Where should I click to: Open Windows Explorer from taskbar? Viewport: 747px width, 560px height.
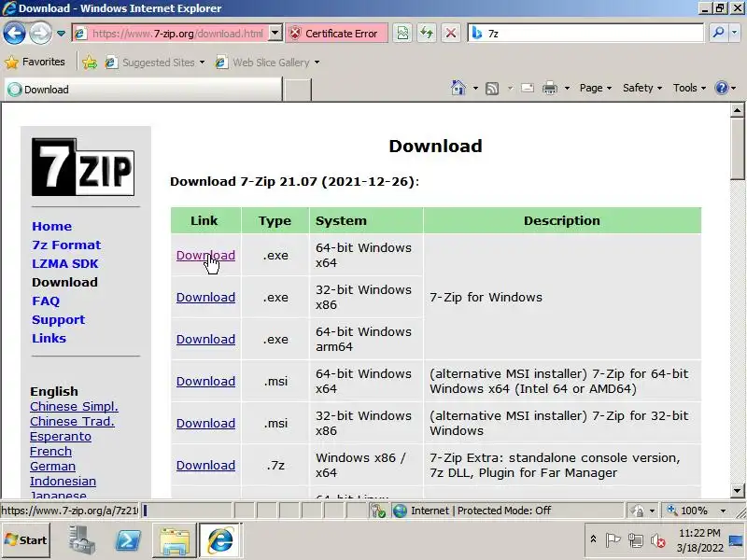point(175,540)
